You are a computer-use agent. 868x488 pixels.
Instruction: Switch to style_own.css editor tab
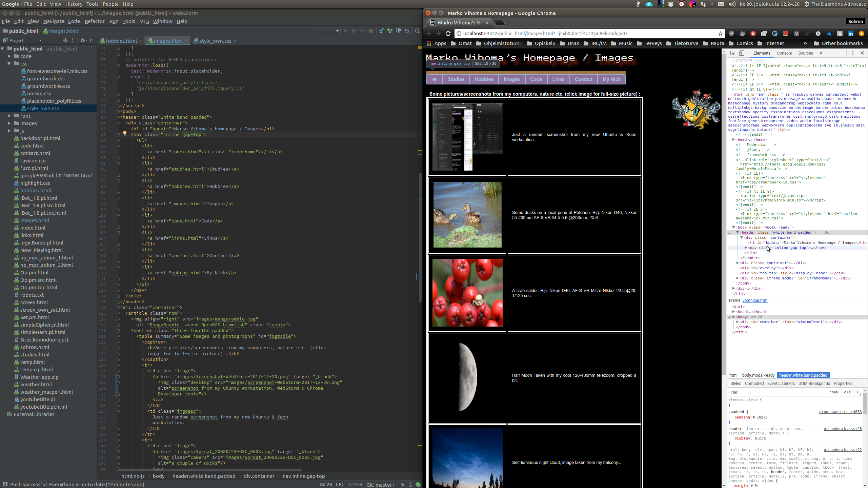pos(215,41)
